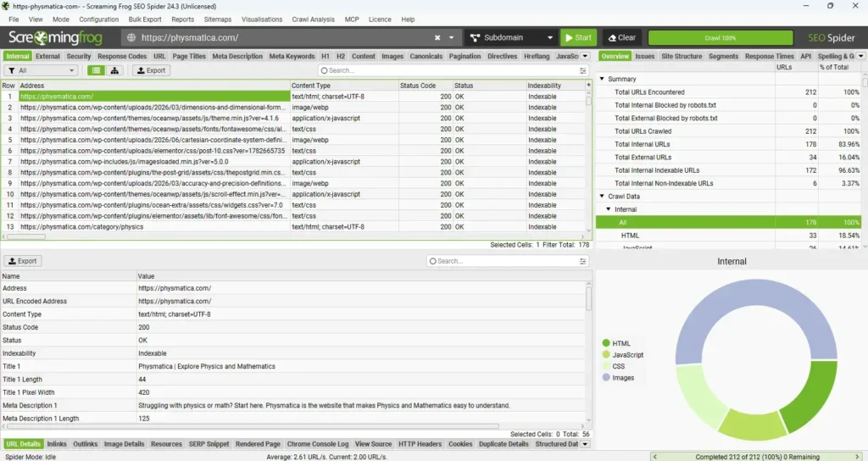Click the Crawl 100% progress bar
Screen dimensions: 868x461
tap(721, 37)
